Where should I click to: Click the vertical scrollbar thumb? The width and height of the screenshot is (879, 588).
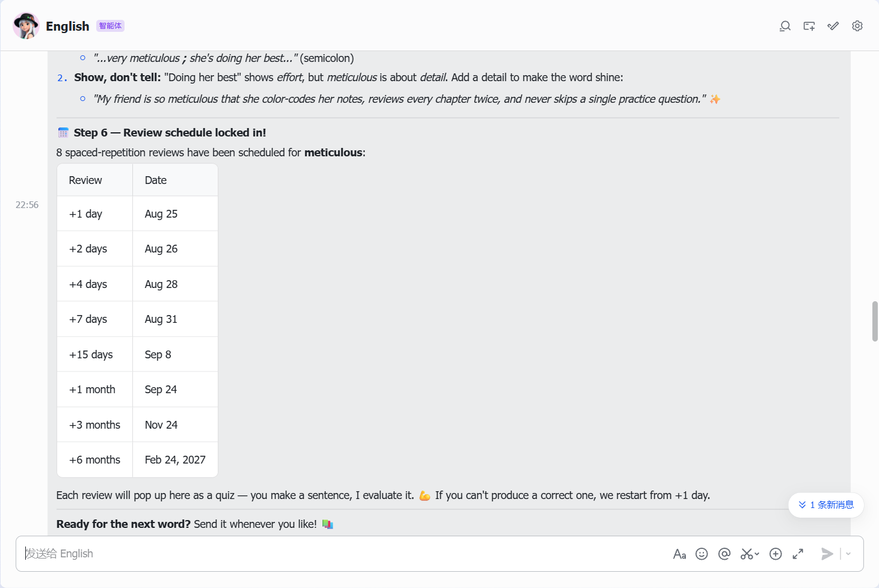point(875,322)
